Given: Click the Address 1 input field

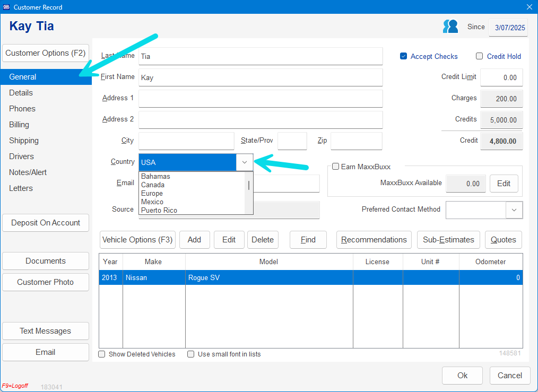Looking at the screenshot, I should 261,99.
